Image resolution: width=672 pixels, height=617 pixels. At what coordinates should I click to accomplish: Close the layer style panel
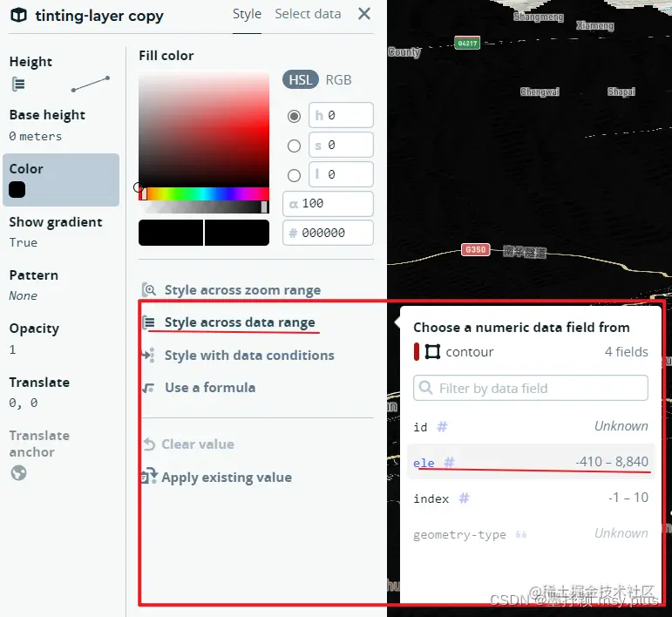click(363, 14)
